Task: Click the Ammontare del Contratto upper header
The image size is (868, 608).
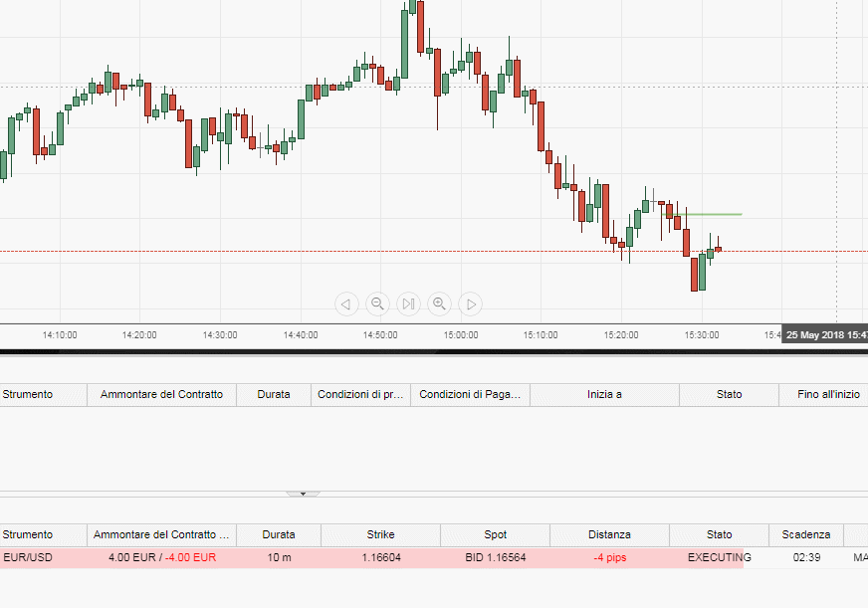Action: pos(161,394)
